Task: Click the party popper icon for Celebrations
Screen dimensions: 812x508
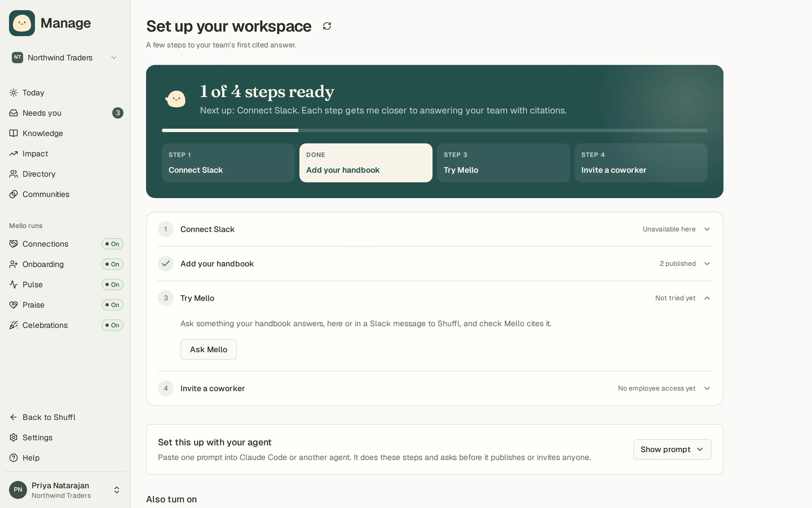Action: (x=14, y=325)
